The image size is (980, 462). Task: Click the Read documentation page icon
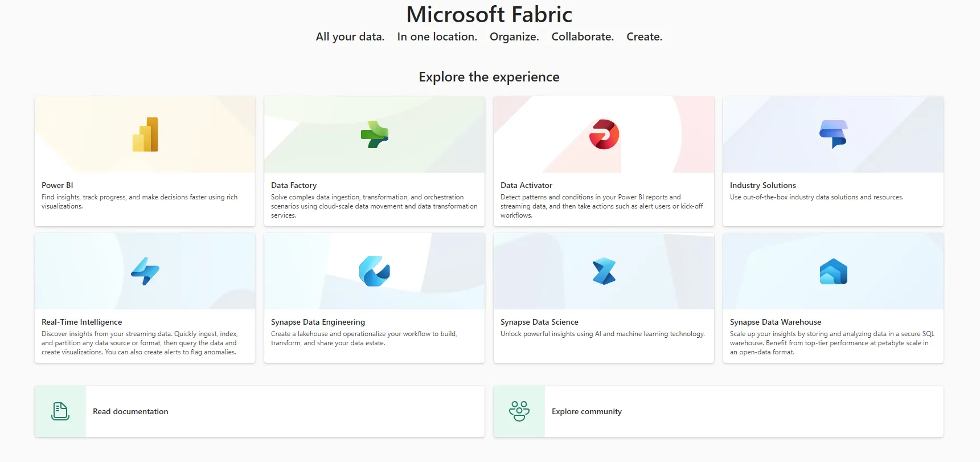click(60, 411)
